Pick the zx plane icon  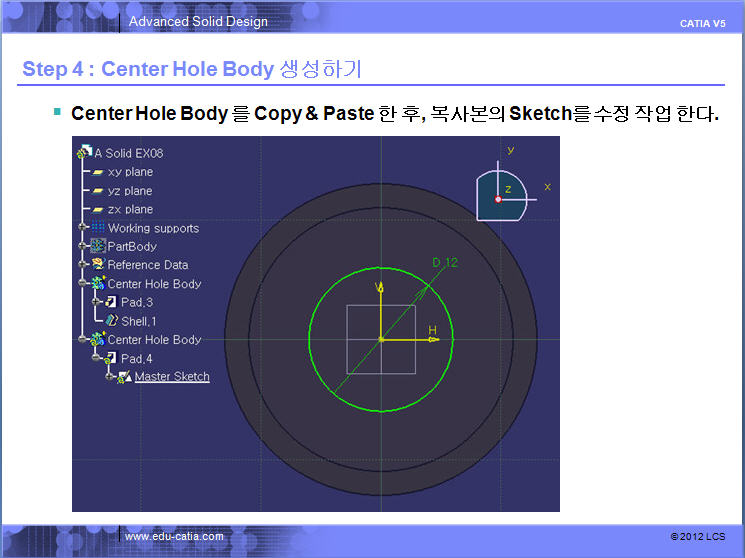point(98,209)
